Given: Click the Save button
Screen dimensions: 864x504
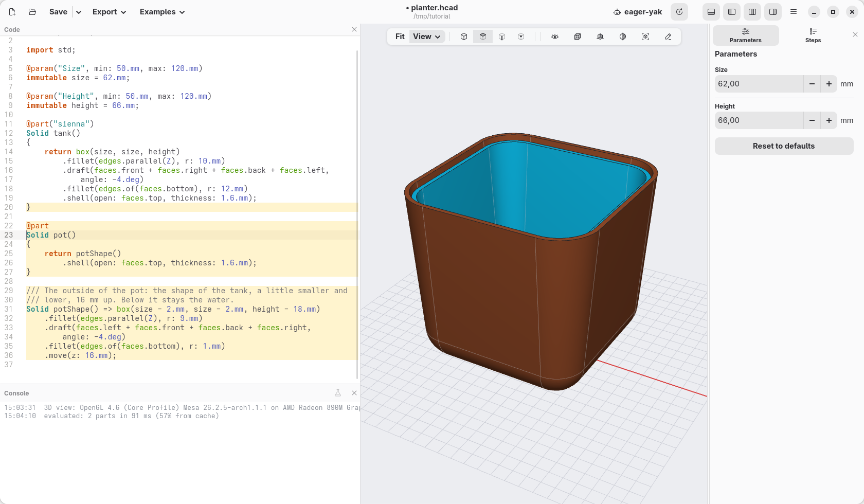Looking at the screenshot, I should (58, 12).
